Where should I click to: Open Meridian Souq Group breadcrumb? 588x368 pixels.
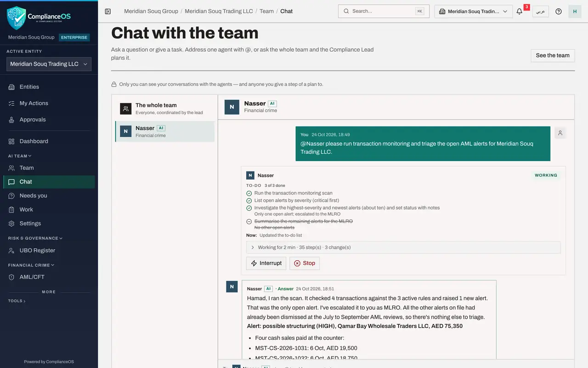[151, 11]
